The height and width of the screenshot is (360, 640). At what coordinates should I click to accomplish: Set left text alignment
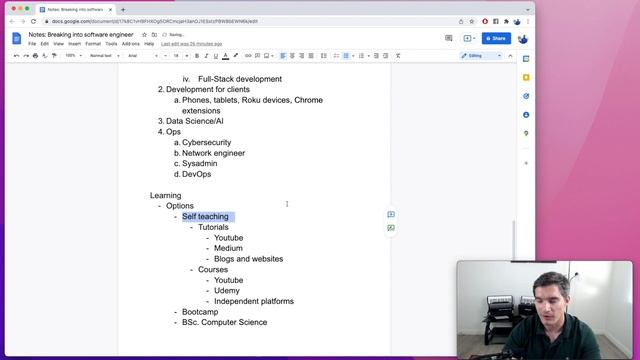(x=282, y=56)
